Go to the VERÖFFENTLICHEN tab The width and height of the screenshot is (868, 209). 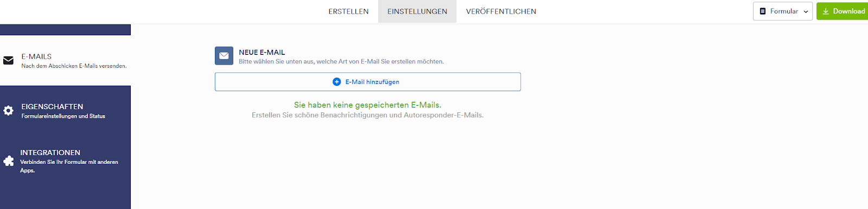[501, 11]
